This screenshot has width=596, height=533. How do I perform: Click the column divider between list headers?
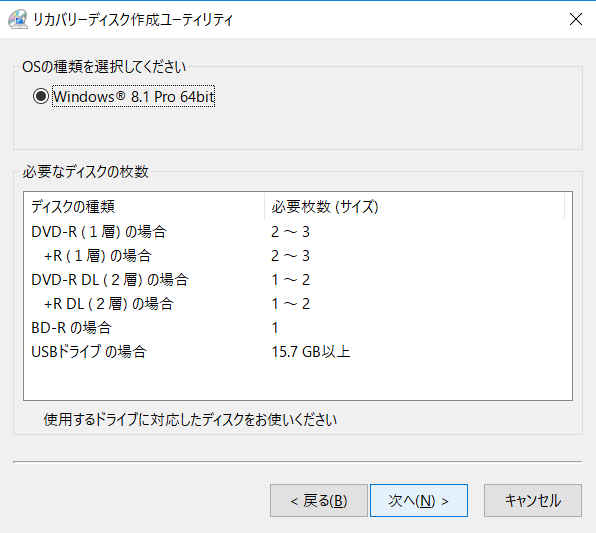(x=265, y=206)
